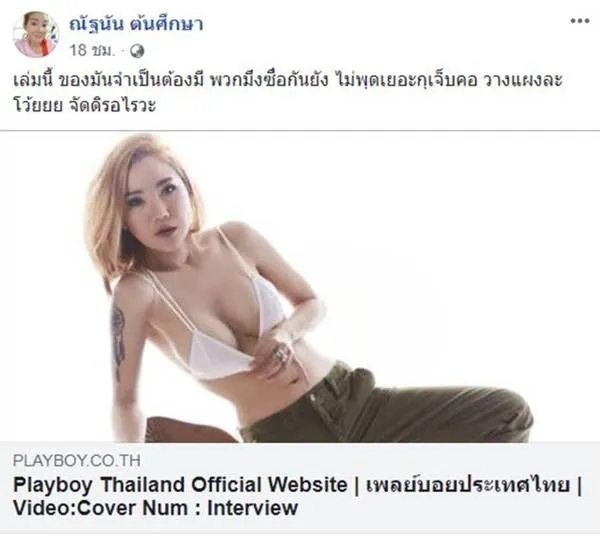The width and height of the screenshot is (600, 535).
Task: Open "Playboy Thailand Official Website" headline
Action: click(180, 484)
